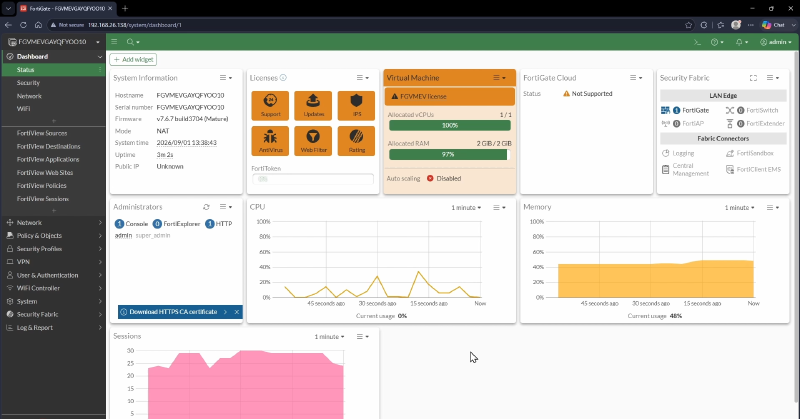
Task: Click the FortiGate device icon in Security Fabric
Action: click(x=665, y=110)
